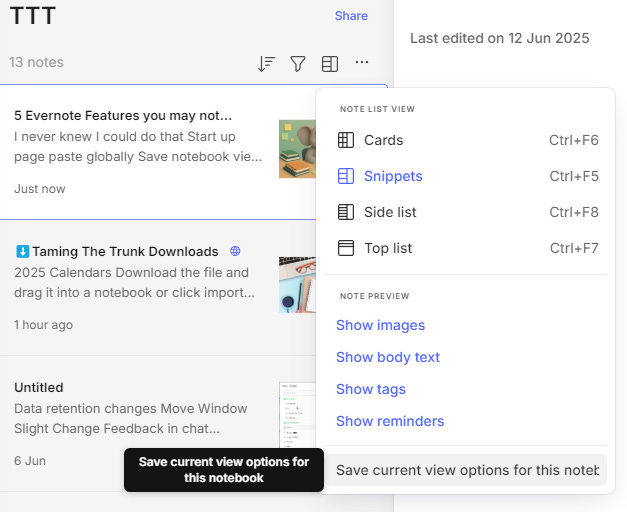This screenshot has width=627, height=512.
Task: Click the Share link
Action: (351, 16)
